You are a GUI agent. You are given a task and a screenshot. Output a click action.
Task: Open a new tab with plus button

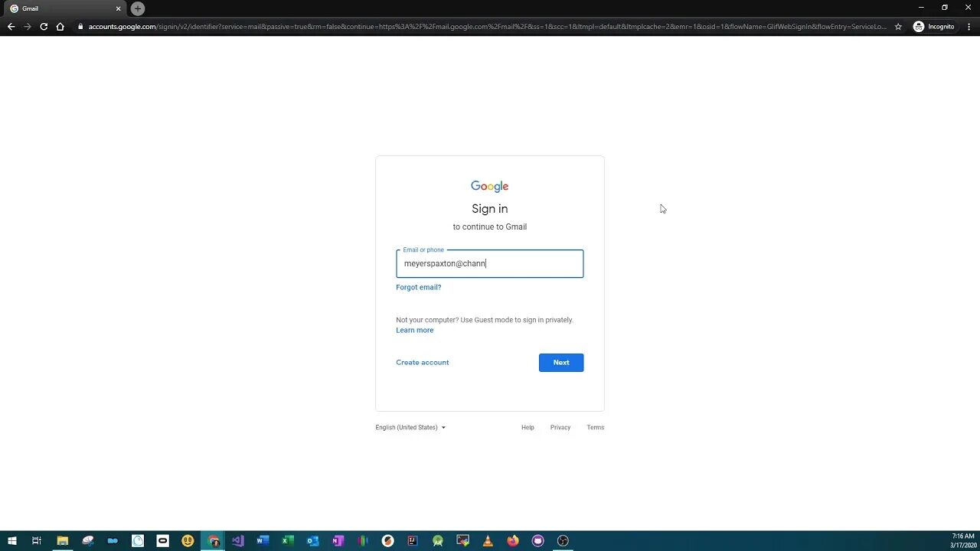tap(138, 8)
